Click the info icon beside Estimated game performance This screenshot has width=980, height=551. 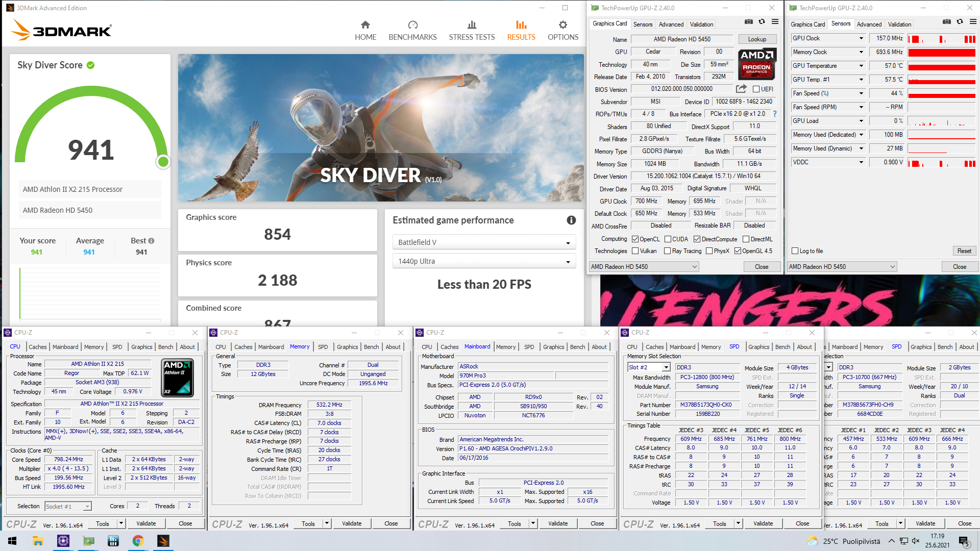[x=571, y=220]
